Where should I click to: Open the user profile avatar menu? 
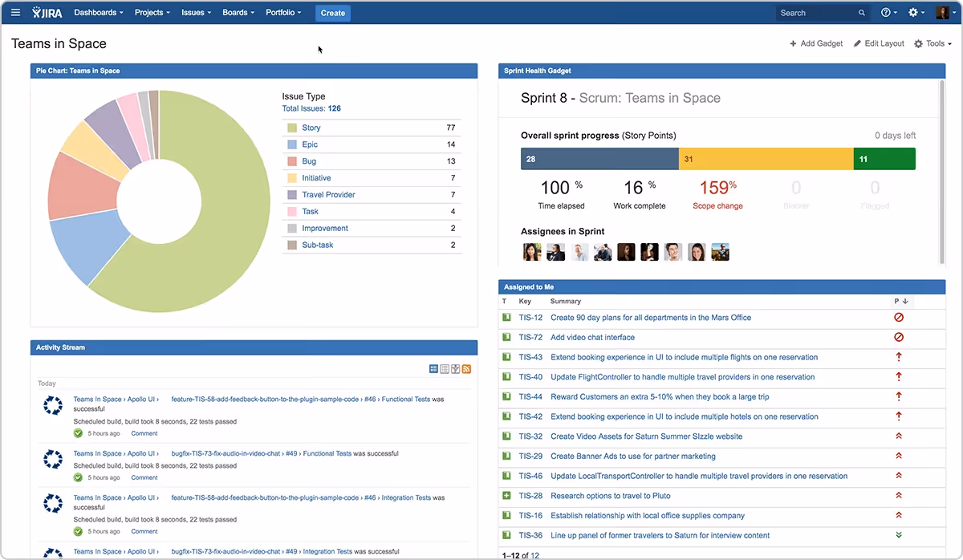[x=945, y=13]
